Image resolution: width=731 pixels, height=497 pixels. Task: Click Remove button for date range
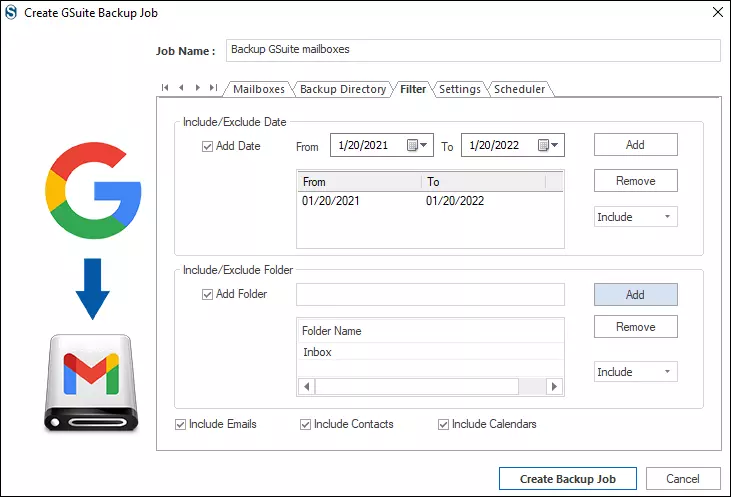coord(635,180)
